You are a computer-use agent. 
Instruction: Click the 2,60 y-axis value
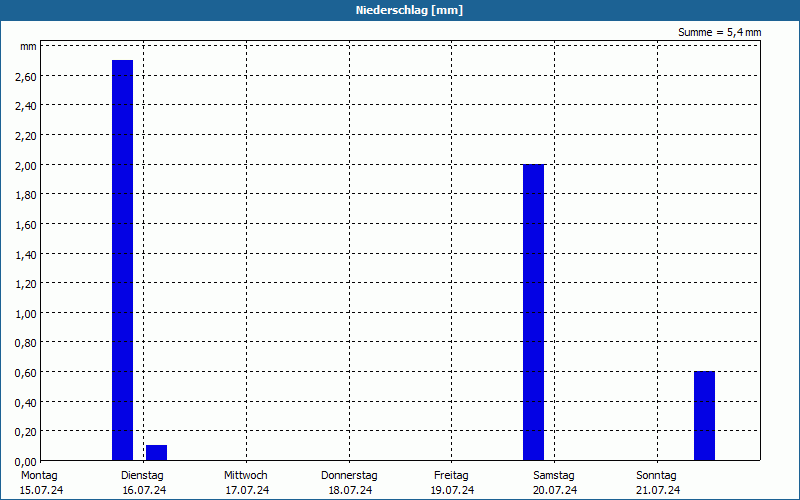[26, 77]
